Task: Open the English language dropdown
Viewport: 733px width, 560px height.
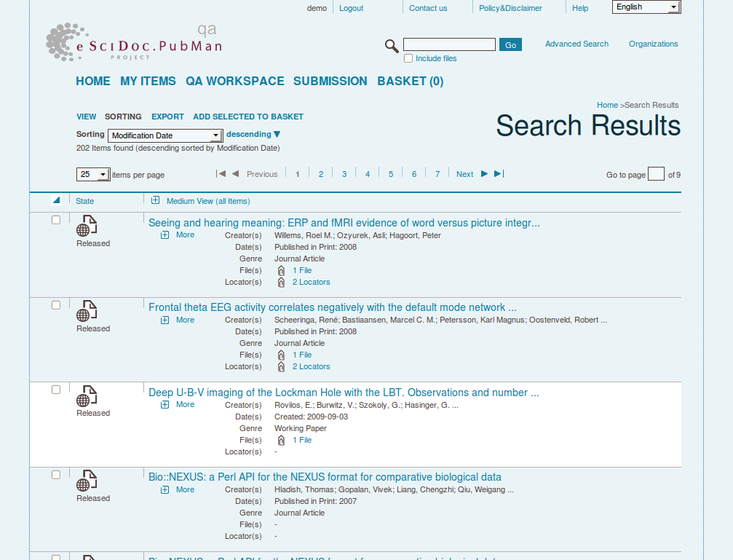Action: click(646, 7)
